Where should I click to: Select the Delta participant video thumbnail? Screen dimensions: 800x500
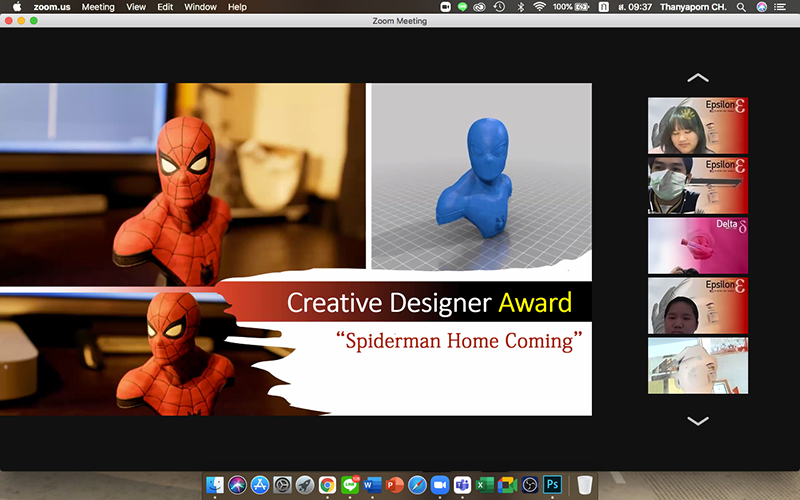[x=697, y=245]
